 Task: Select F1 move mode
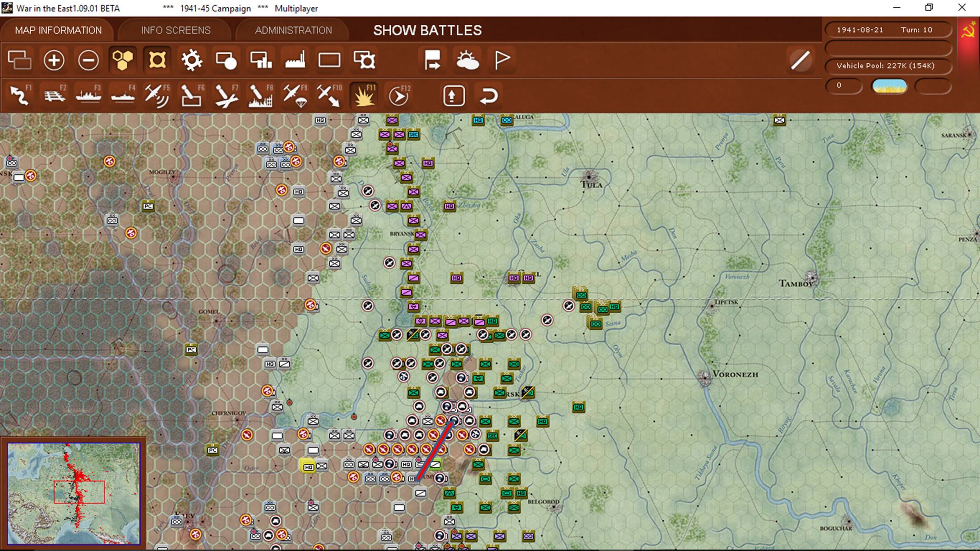pos(20,96)
